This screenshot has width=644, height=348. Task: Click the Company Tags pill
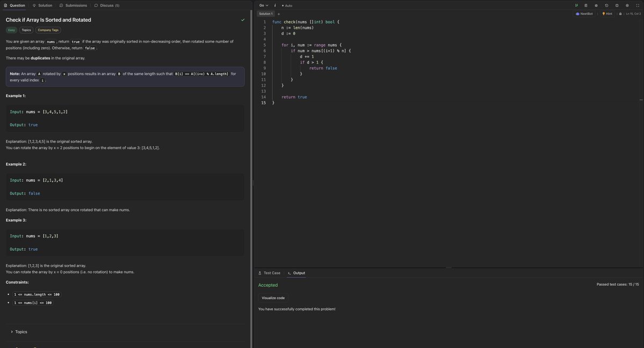point(48,30)
